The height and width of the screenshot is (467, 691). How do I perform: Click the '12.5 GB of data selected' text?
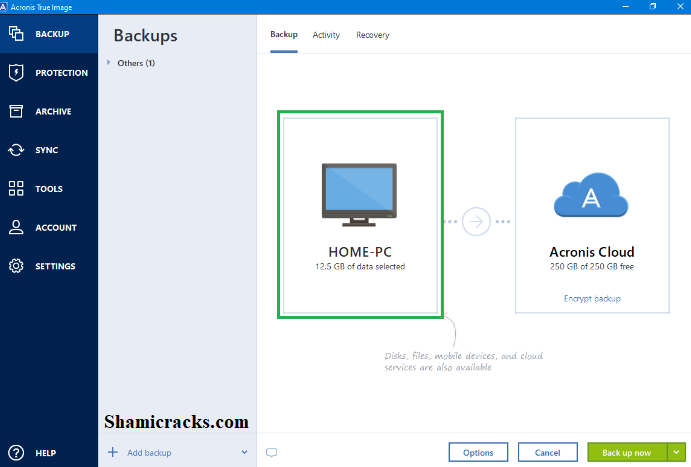(x=360, y=267)
